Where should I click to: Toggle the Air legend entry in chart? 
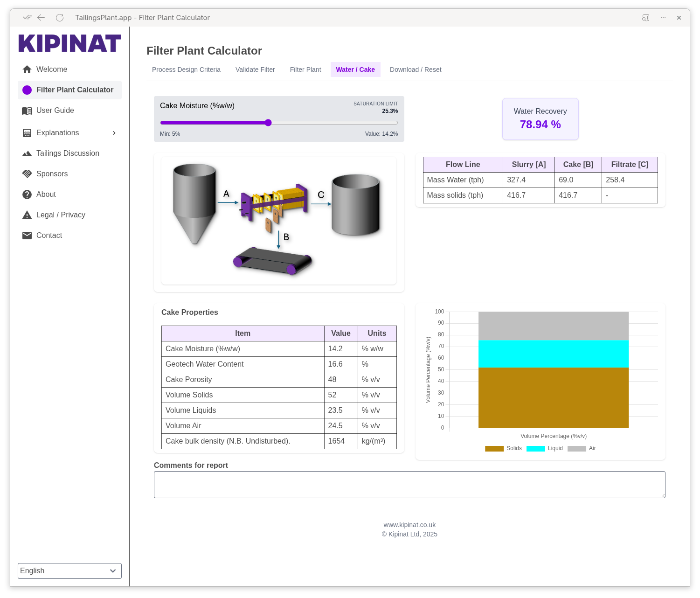(582, 448)
